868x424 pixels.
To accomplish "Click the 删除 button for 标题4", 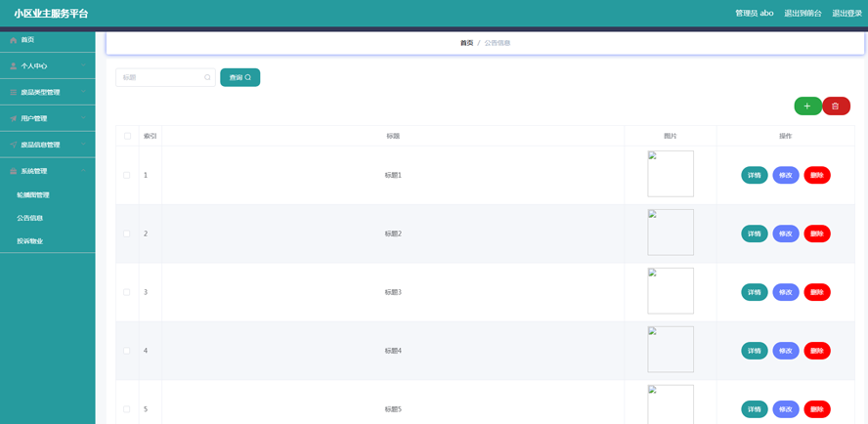I will click(817, 351).
